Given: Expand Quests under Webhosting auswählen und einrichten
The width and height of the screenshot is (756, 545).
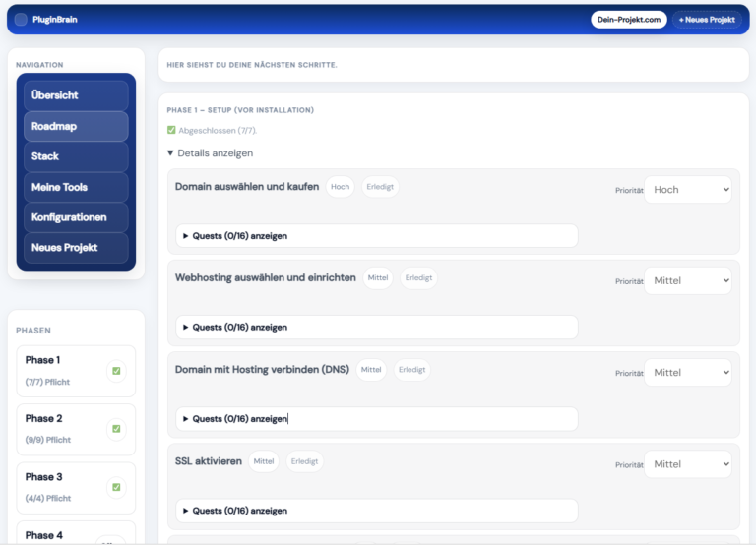Looking at the screenshot, I should coord(239,327).
